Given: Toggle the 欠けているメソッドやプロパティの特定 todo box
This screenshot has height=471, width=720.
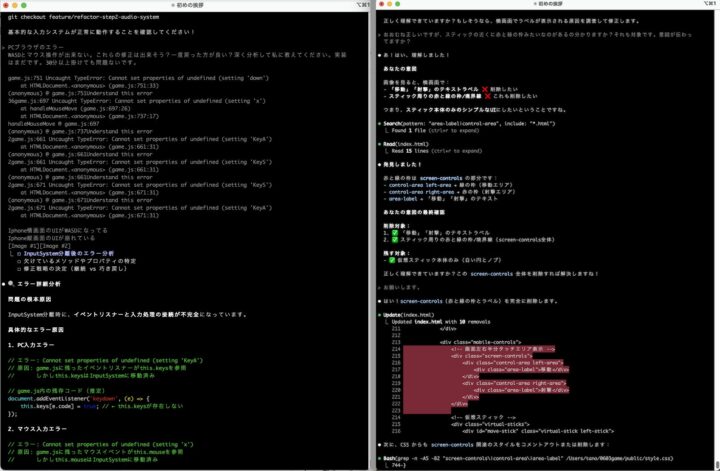Looking at the screenshot, I should click(19, 261).
